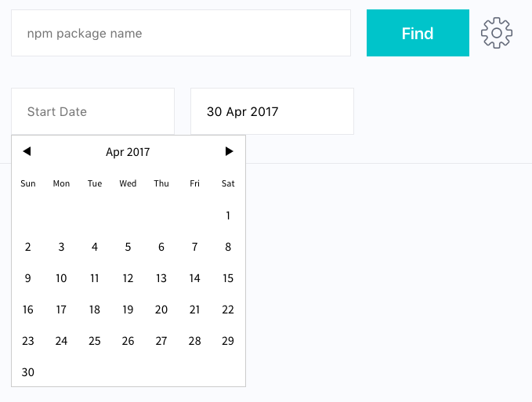Go to next month in calendar
The width and height of the screenshot is (532, 402).
(x=229, y=151)
